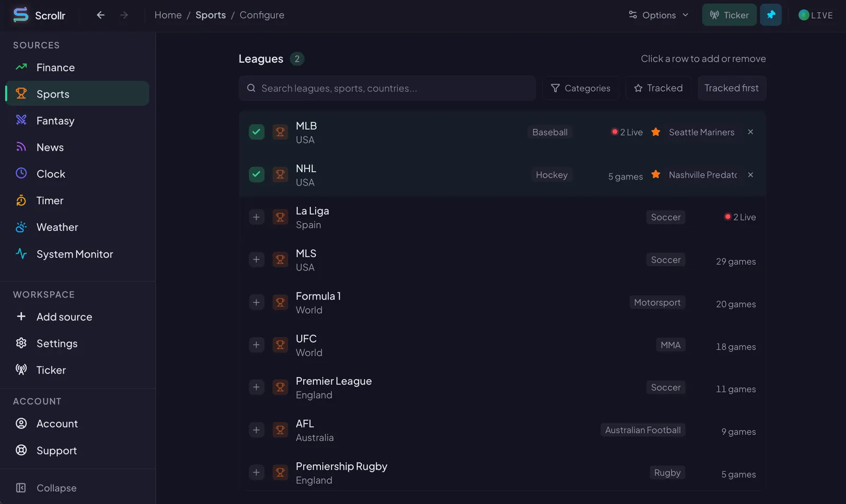Click the Add source plus icon
Viewport: 846px width, 504px height.
21,316
